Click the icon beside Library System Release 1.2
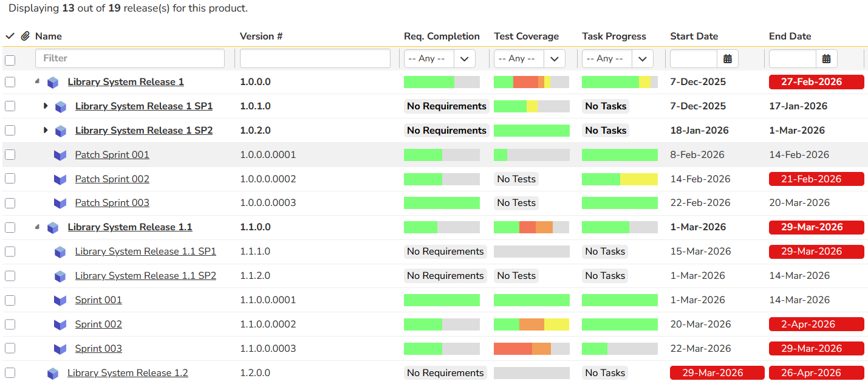 click(x=53, y=373)
